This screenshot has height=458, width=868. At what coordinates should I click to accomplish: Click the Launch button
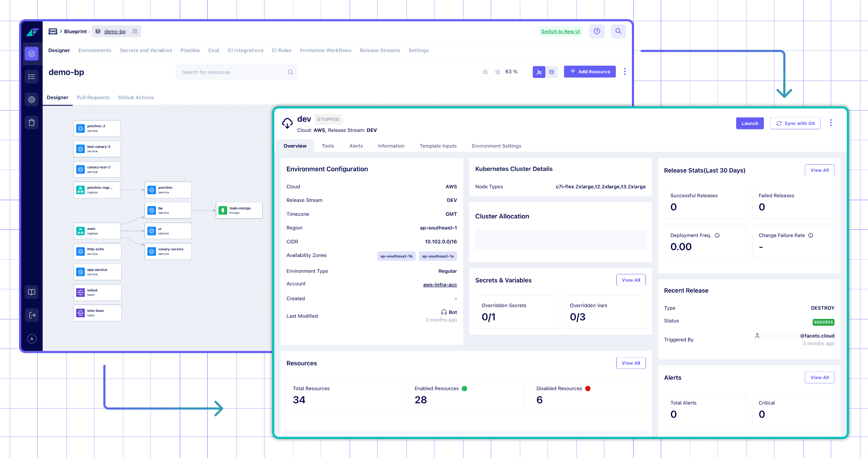coord(749,123)
